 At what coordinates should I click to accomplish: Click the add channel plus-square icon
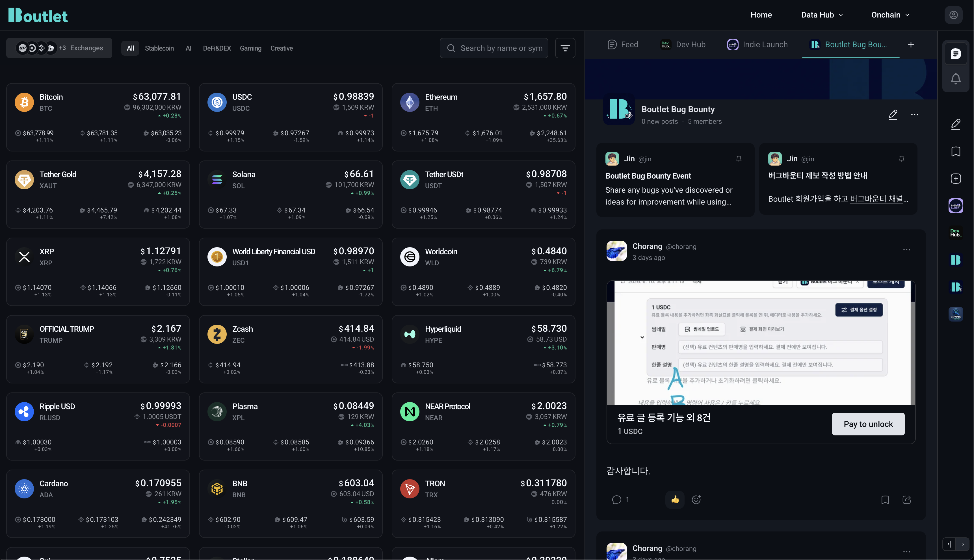pos(956,179)
